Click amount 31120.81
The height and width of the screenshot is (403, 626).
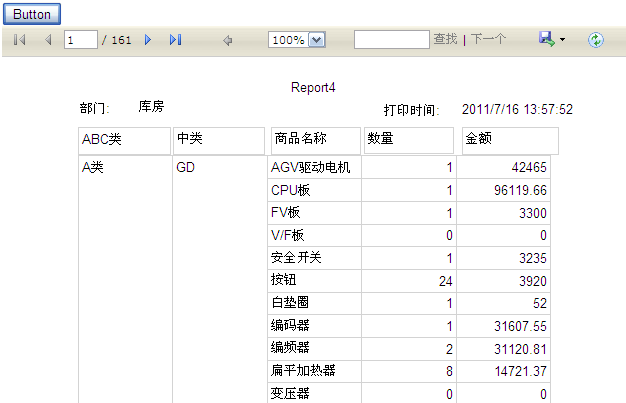pos(520,349)
